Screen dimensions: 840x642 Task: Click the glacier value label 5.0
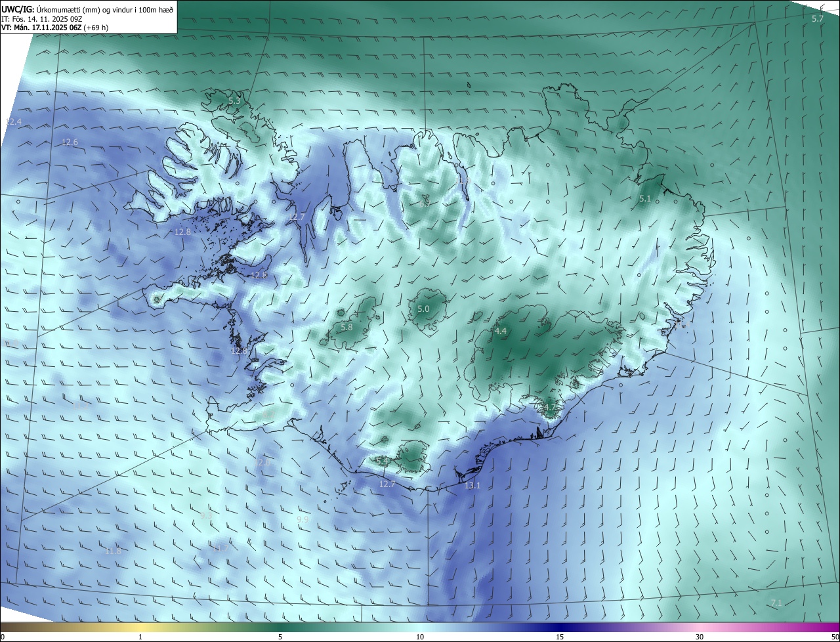click(x=423, y=309)
